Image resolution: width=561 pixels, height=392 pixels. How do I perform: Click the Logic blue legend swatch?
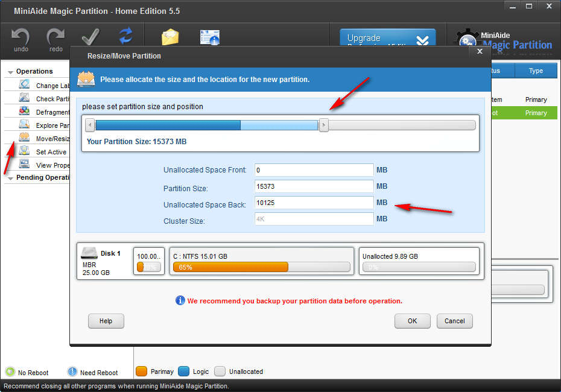pyautogui.click(x=183, y=371)
